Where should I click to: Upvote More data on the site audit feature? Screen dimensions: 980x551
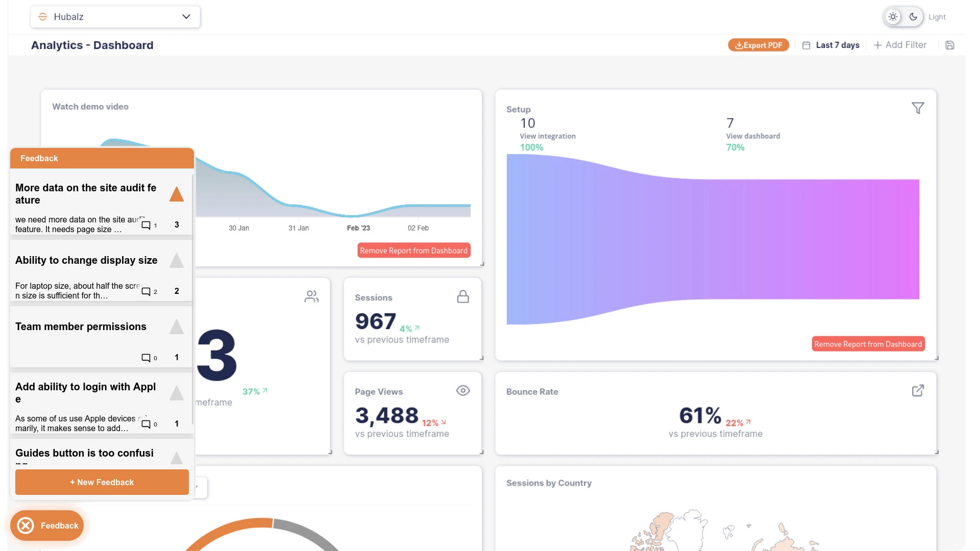177,194
